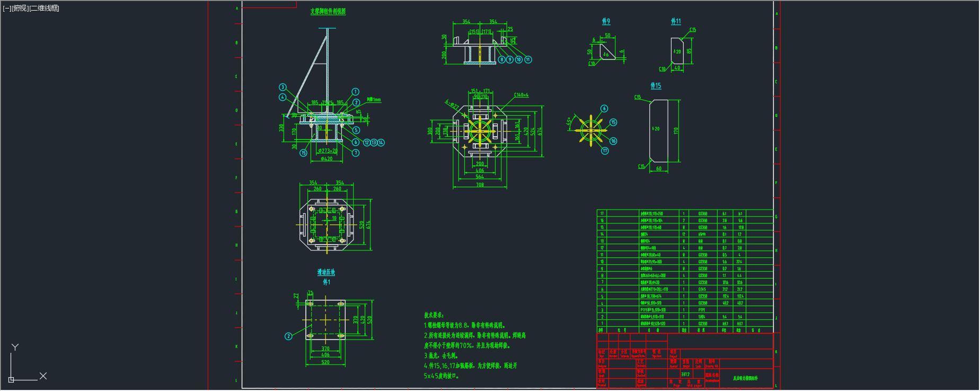
Task: Open the [-] viewport controls menu
Action: tap(7, 8)
